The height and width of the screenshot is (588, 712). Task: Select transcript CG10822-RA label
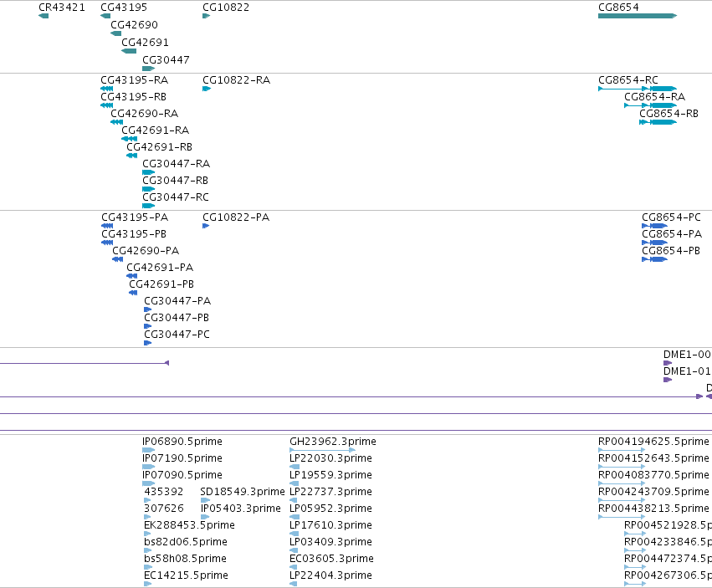coord(237,80)
